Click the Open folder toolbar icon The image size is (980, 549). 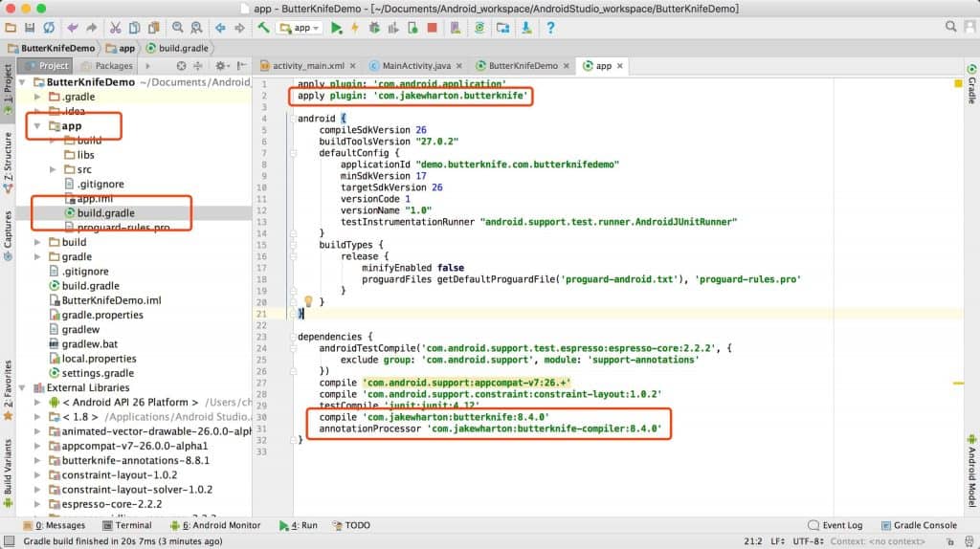click(x=11, y=28)
